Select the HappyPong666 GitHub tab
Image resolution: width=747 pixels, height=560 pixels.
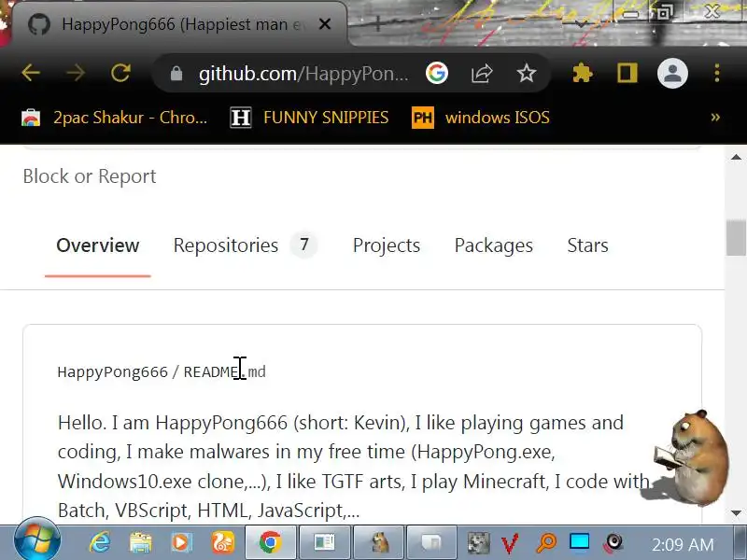(x=180, y=24)
